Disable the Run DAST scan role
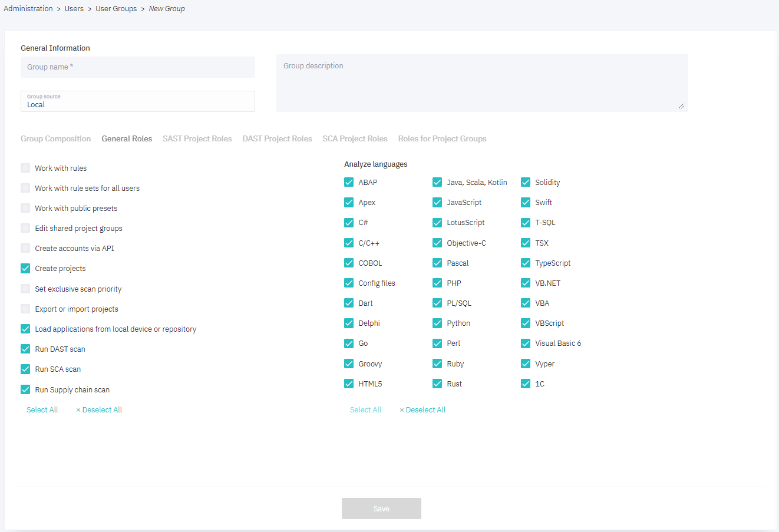Image resolution: width=779 pixels, height=532 pixels. tap(25, 349)
